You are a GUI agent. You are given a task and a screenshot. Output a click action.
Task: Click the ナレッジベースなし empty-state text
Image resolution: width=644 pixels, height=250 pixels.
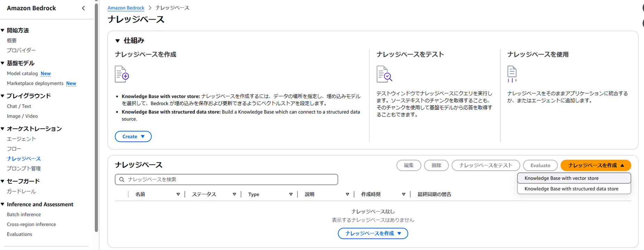pyautogui.click(x=373, y=211)
